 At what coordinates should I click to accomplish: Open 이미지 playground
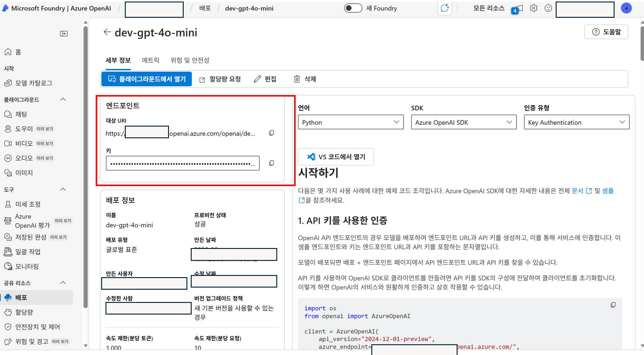(18, 173)
